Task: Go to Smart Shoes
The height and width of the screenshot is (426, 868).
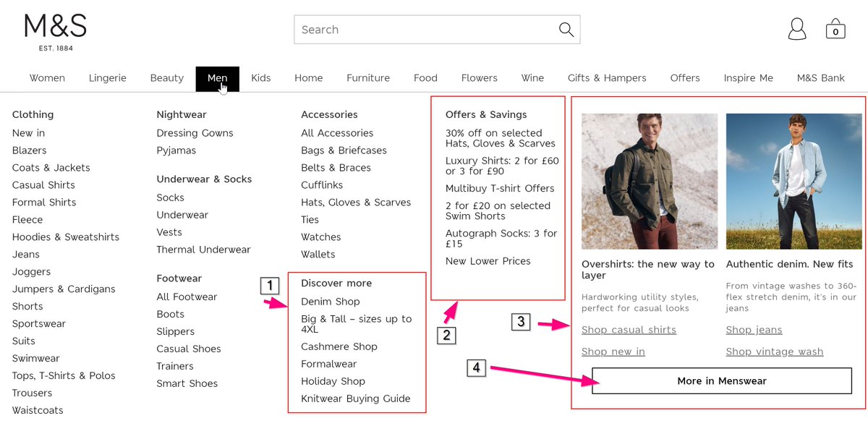Action: (x=187, y=383)
